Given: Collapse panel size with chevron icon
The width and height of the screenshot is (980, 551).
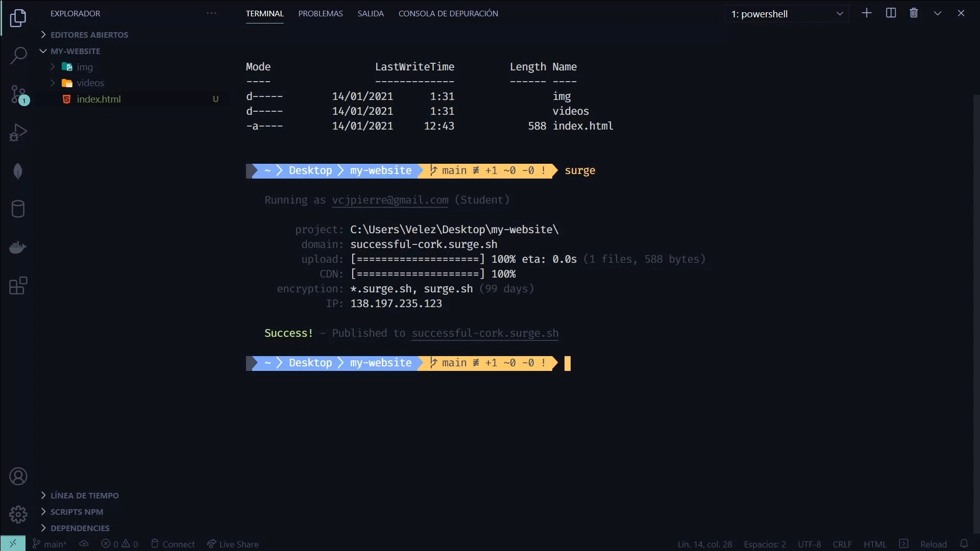Looking at the screenshot, I should (938, 13).
